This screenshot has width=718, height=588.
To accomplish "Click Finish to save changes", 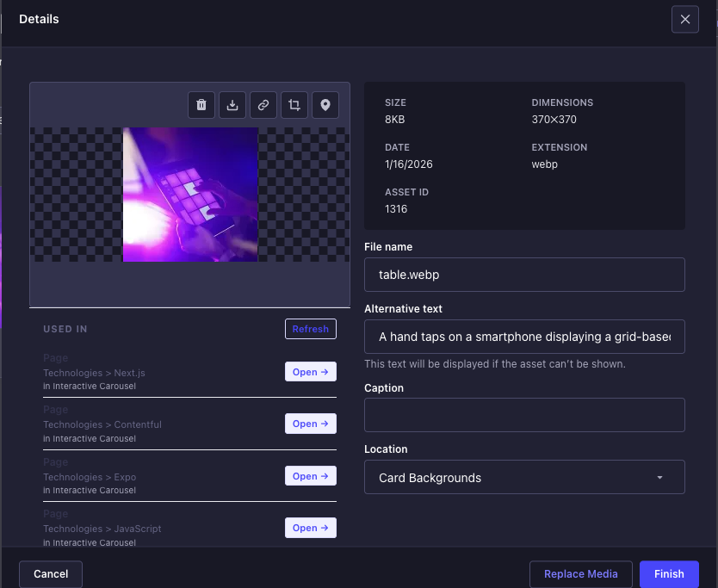I will coord(669,574).
